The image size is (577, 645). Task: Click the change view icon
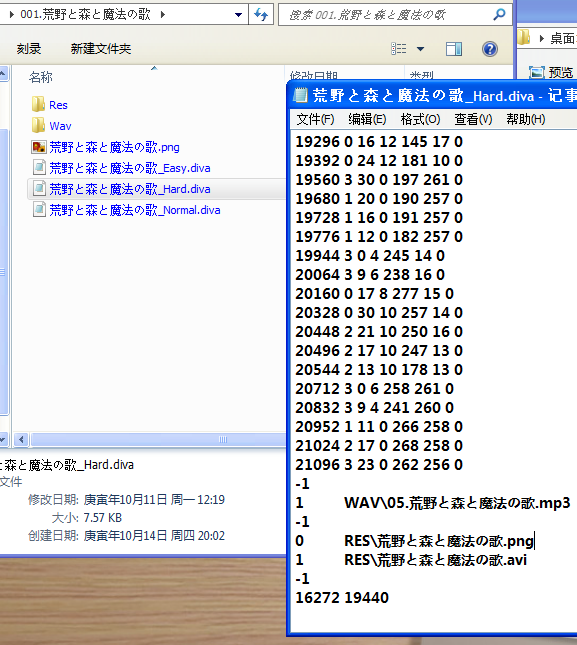[x=399, y=49]
